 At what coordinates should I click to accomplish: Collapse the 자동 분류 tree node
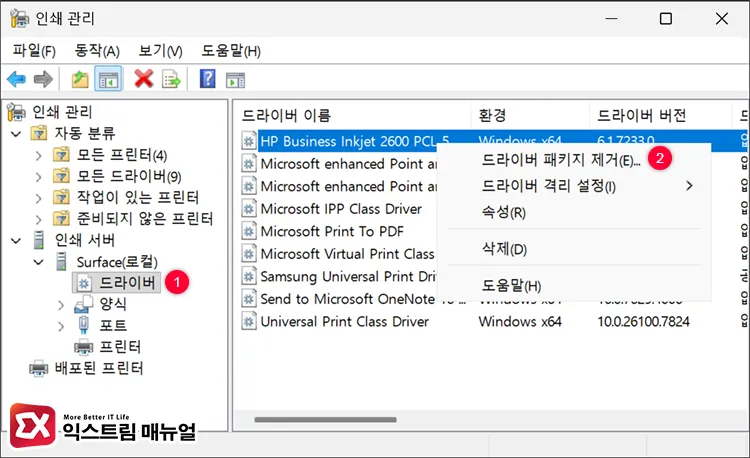tap(16, 134)
